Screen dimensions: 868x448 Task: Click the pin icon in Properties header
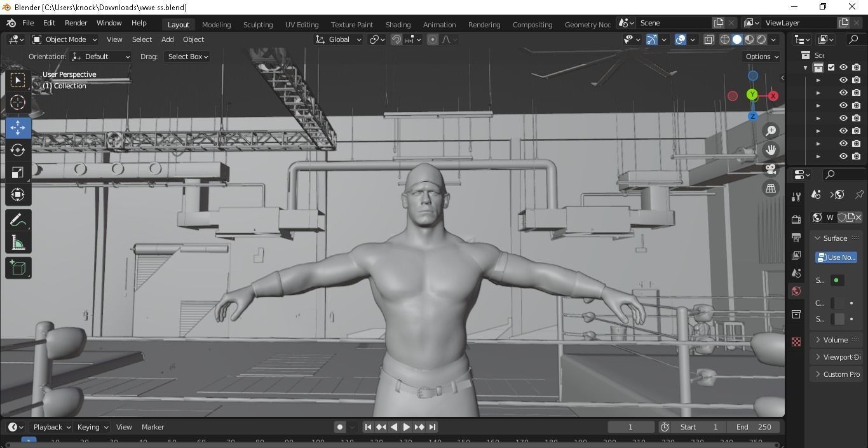point(859,194)
